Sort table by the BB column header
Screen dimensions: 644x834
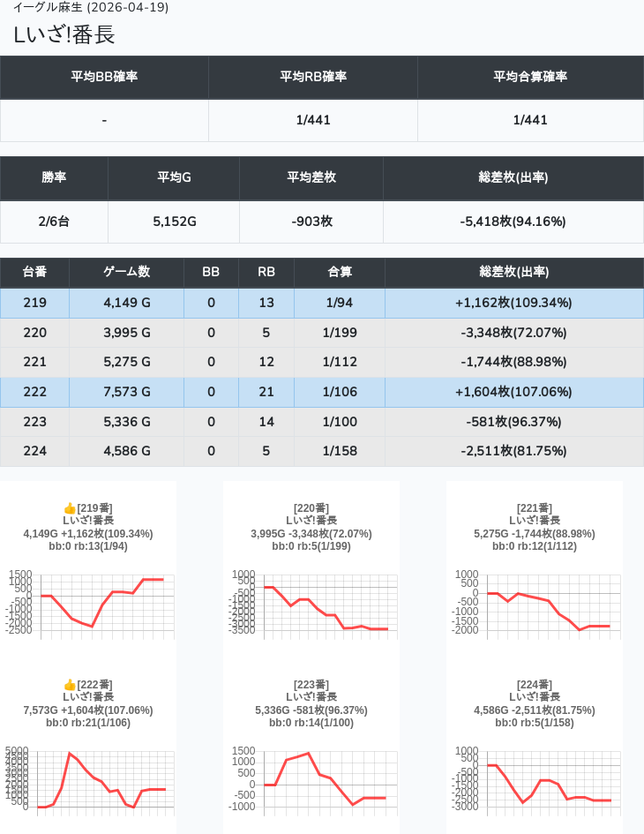click(x=211, y=272)
